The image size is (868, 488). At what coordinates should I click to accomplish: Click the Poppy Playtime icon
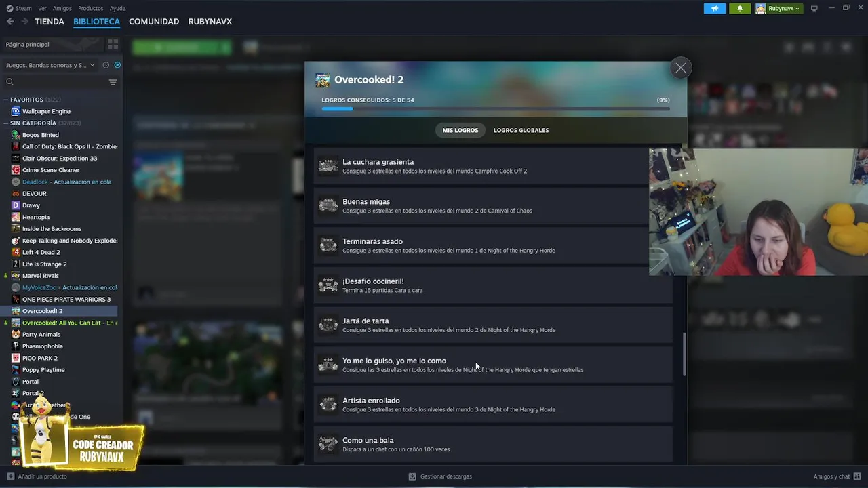click(x=16, y=369)
